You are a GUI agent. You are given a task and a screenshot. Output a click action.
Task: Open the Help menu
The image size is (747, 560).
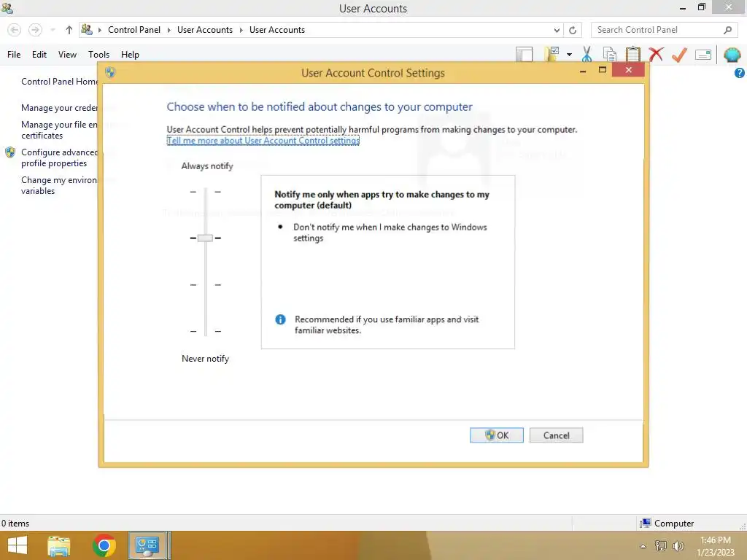coord(130,54)
